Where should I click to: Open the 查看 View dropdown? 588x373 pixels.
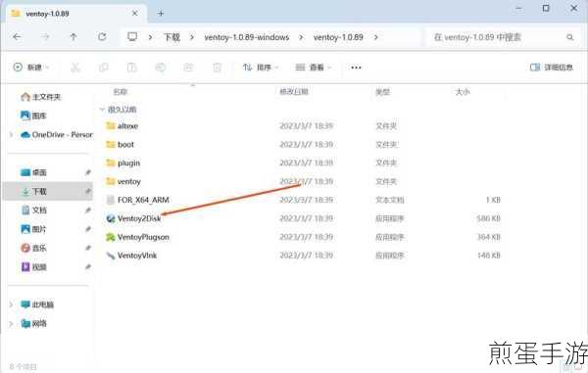tap(314, 68)
